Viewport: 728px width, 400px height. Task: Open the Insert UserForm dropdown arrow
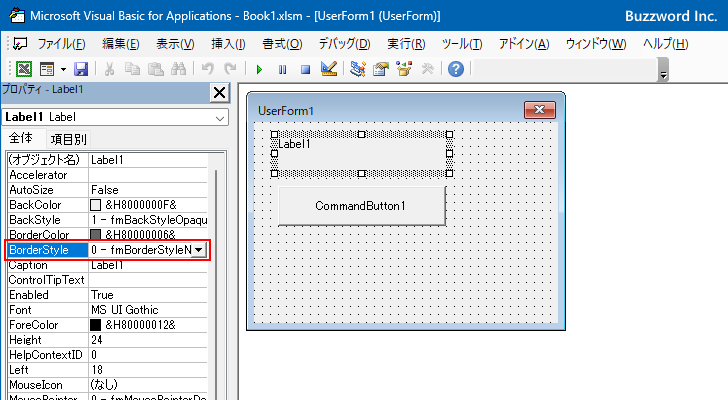[63, 70]
